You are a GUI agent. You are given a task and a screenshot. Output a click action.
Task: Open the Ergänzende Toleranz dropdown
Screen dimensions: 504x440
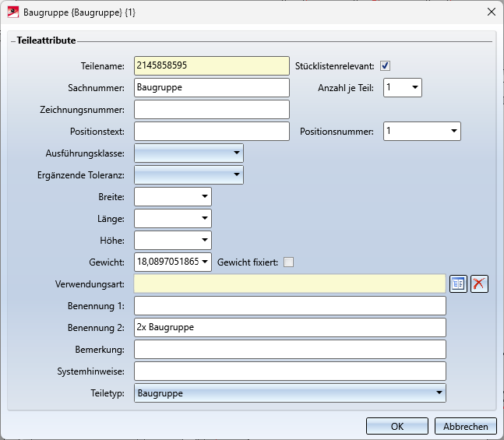(189, 175)
